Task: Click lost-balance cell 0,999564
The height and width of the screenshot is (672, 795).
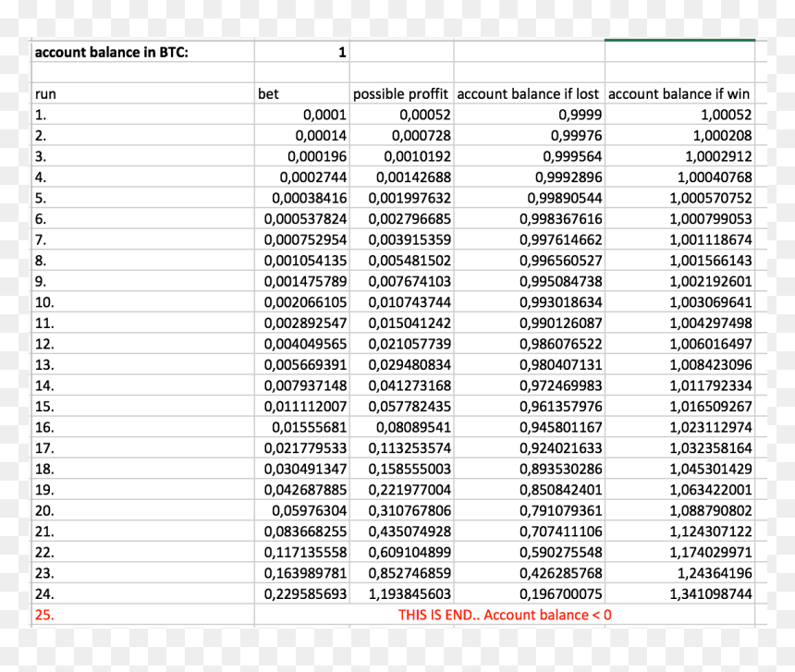Action: coord(530,156)
